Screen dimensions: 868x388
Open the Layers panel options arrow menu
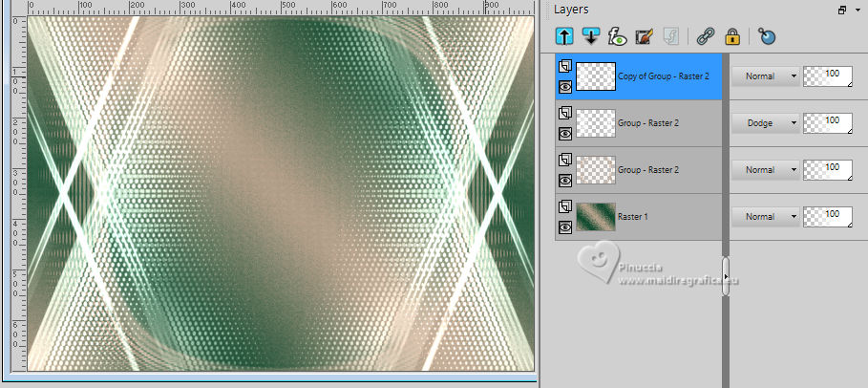tap(858, 11)
